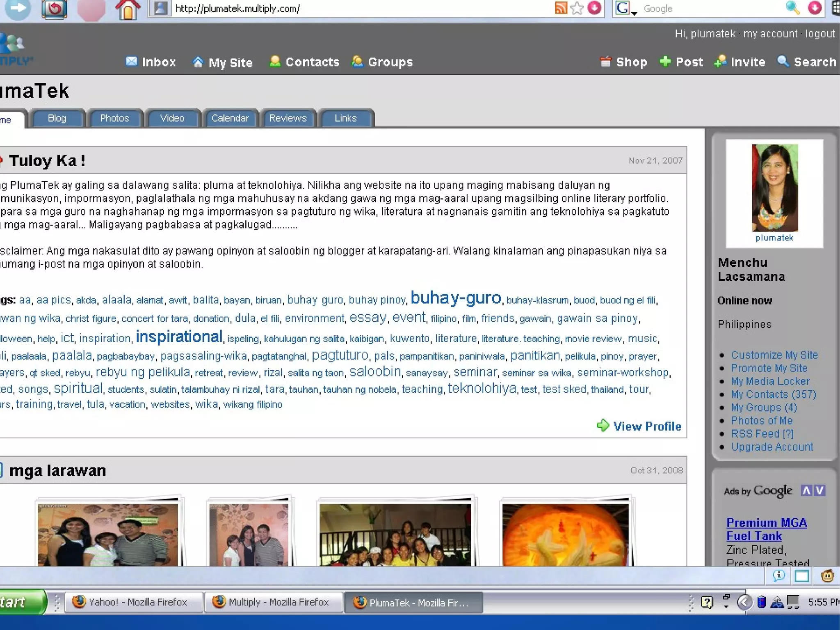Click the browser forward arrow button
The image size is (840, 630).
(18, 8)
